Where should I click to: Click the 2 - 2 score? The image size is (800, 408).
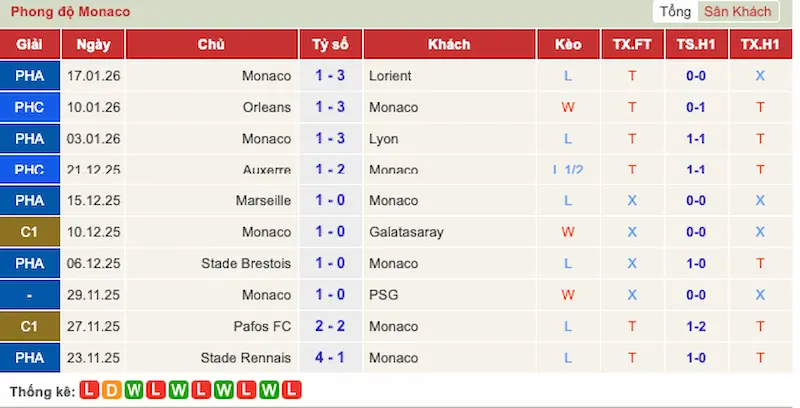(330, 326)
